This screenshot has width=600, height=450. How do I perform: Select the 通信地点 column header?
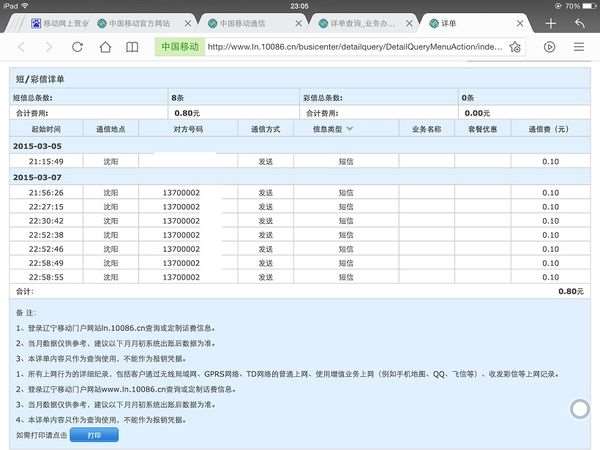click(x=111, y=129)
